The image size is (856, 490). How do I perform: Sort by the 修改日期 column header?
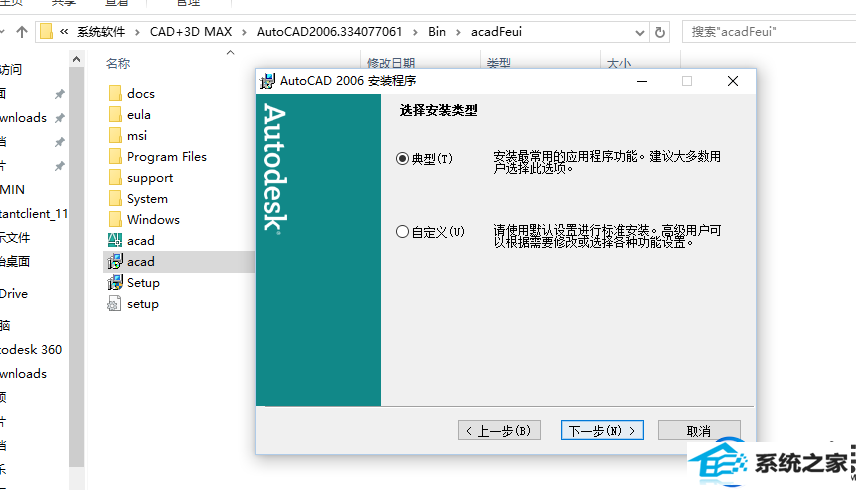click(x=391, y=63)
